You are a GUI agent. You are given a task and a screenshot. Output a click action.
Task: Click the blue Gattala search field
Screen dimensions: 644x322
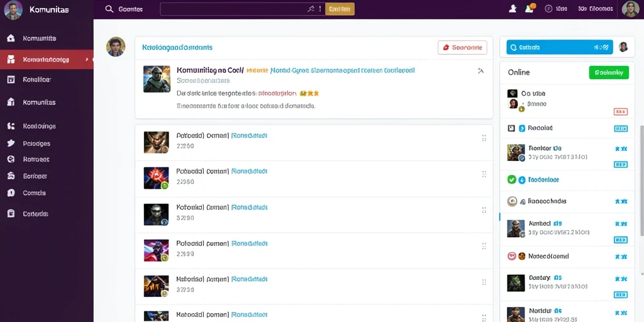[559, 47]
